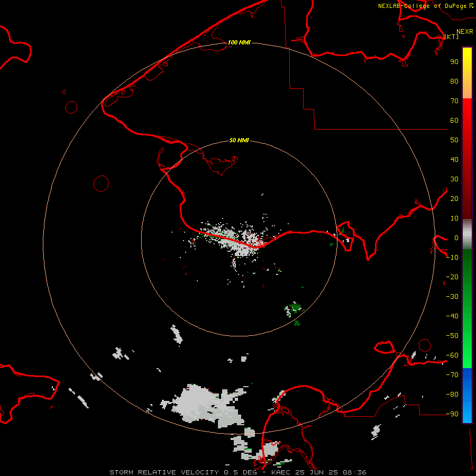Image resolution: width=476 pixels, height=476 pixels.
Task: Click the 100 NMI range ring label
Action: (x=239, y=42)
